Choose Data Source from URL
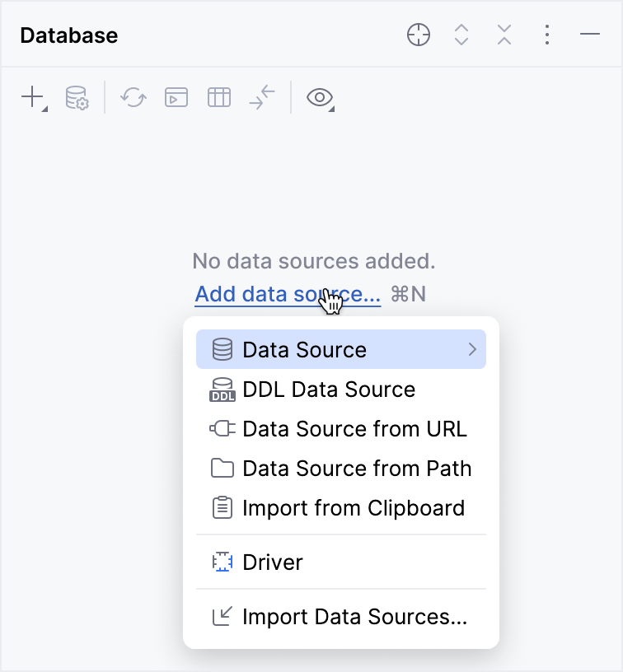Screen dimensions: 623x672 click(x=354, y=429)
